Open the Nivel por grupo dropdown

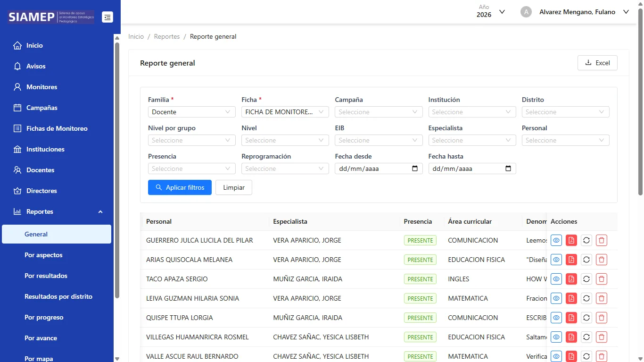pyautogui.click(x=191, y=140)
